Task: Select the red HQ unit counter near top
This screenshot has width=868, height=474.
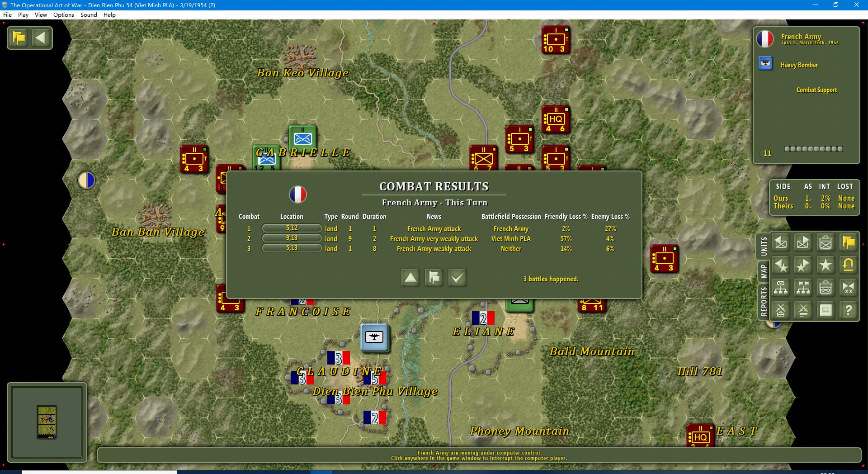Action: (556, 119)
